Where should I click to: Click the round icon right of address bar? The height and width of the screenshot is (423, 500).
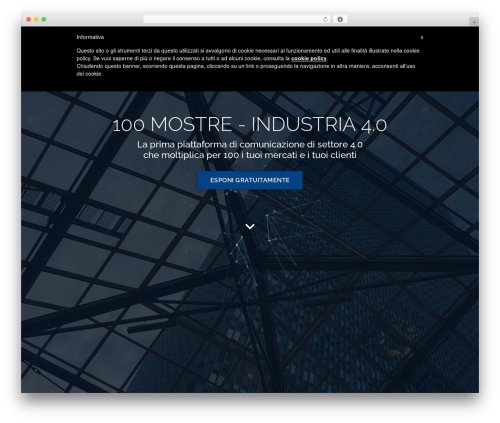click(340, 19)
